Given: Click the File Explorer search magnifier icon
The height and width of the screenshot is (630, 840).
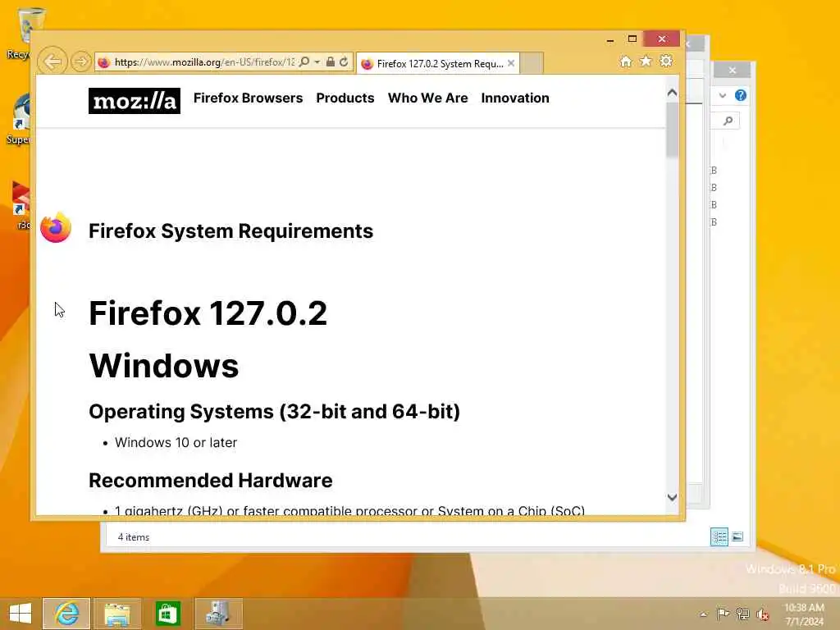Looking at the screenshot, I should click(728, 121).
